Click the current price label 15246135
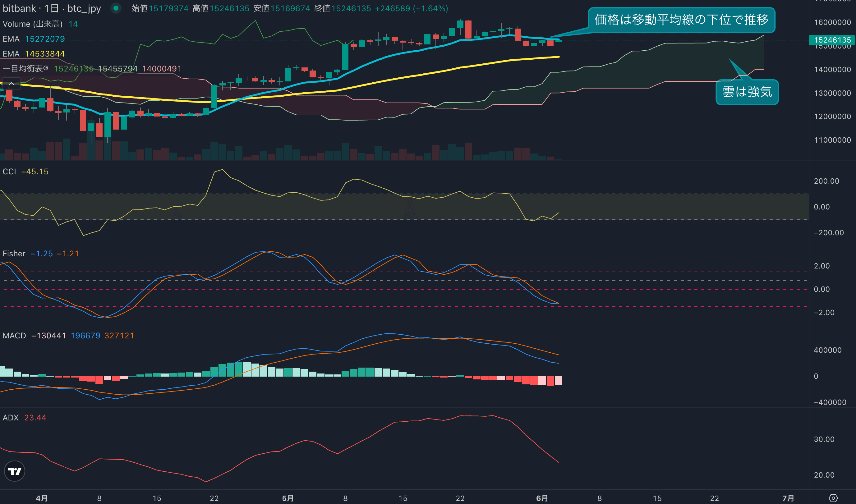Image resolution: width=856 pixels, height=504 pixels. [x=832, y=40]
